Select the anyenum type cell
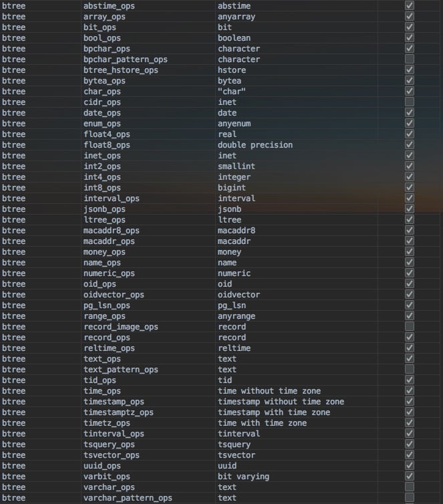This screenshot has width=443, height=504. click(x=234, y=124)
